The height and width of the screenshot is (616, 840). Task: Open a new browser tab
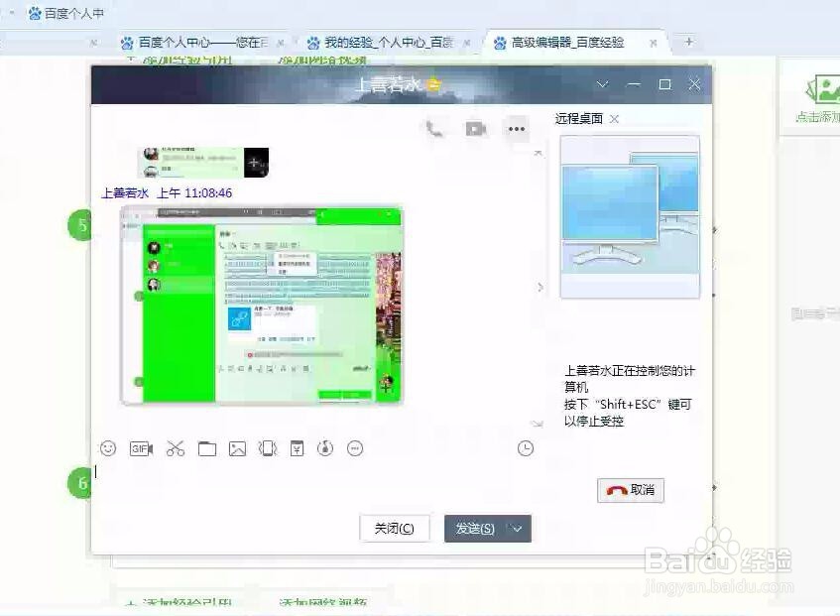[x=689, y=42]
